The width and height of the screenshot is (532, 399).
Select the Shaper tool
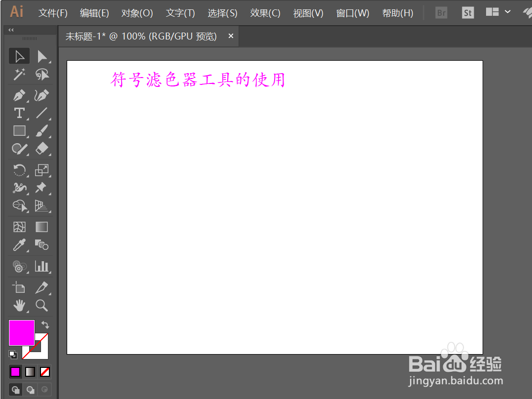pyautogui.click(x=19, y=149)
